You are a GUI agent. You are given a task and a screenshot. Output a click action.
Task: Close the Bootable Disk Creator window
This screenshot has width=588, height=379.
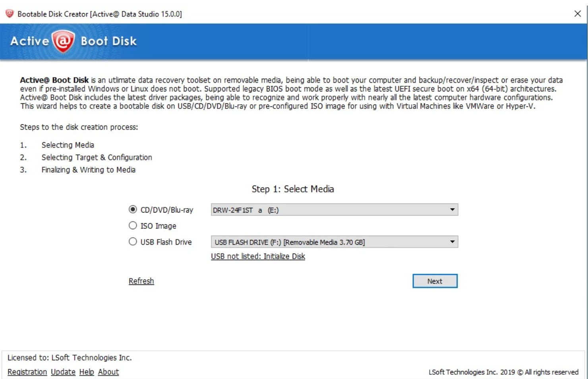pyautogui.click(x=578, y=14)
